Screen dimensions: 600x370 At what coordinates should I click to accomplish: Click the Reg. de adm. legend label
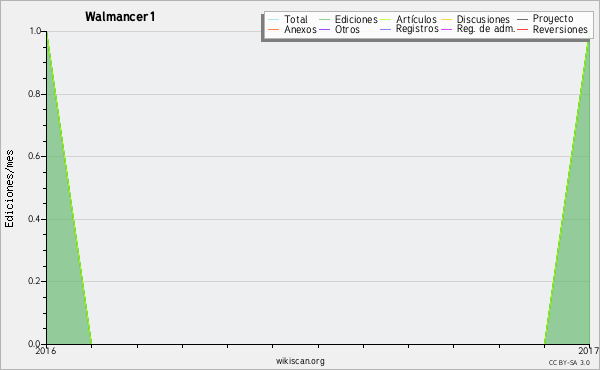tap(486, 29)
